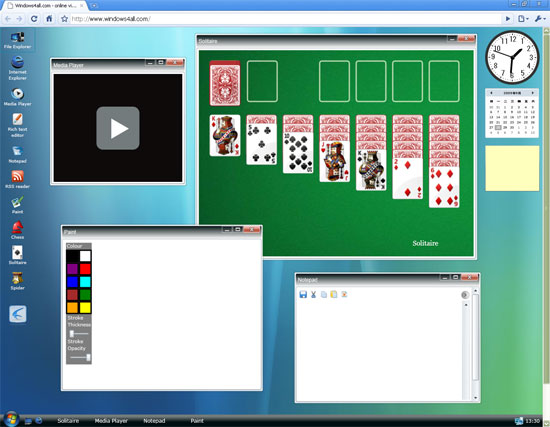Click the go arrow beside the address bar
550x427 pixels.
click(508, 19)
